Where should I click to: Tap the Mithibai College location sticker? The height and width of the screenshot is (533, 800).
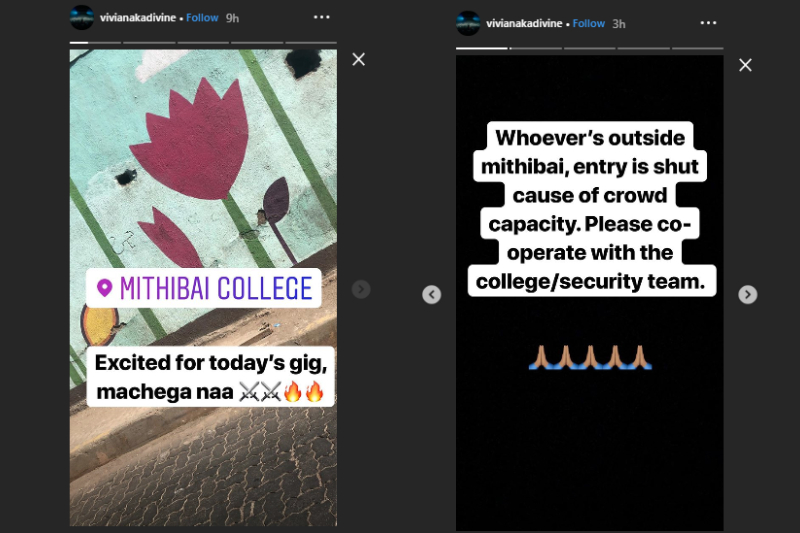[x=204, y=288]
